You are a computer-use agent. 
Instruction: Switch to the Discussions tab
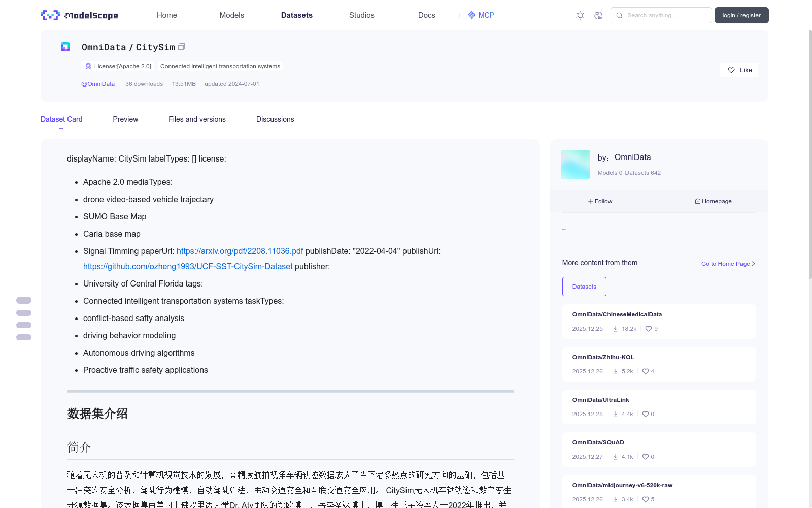[x=275, y=119]
